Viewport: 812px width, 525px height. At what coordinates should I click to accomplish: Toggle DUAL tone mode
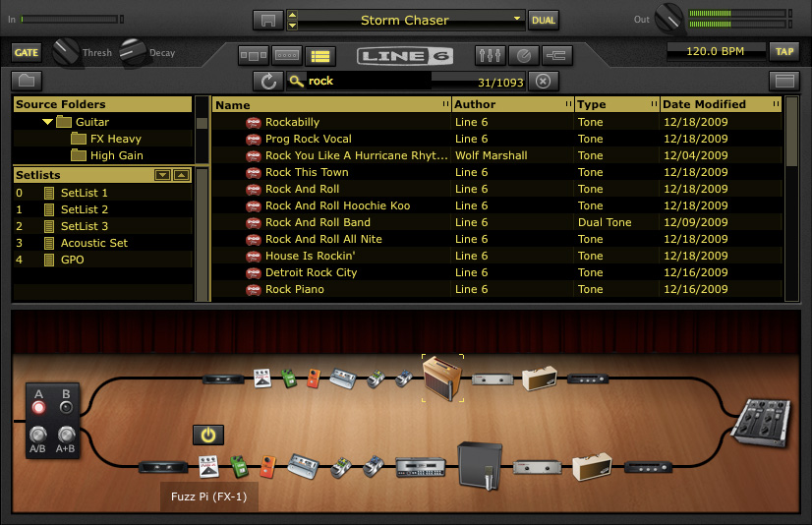543,20
